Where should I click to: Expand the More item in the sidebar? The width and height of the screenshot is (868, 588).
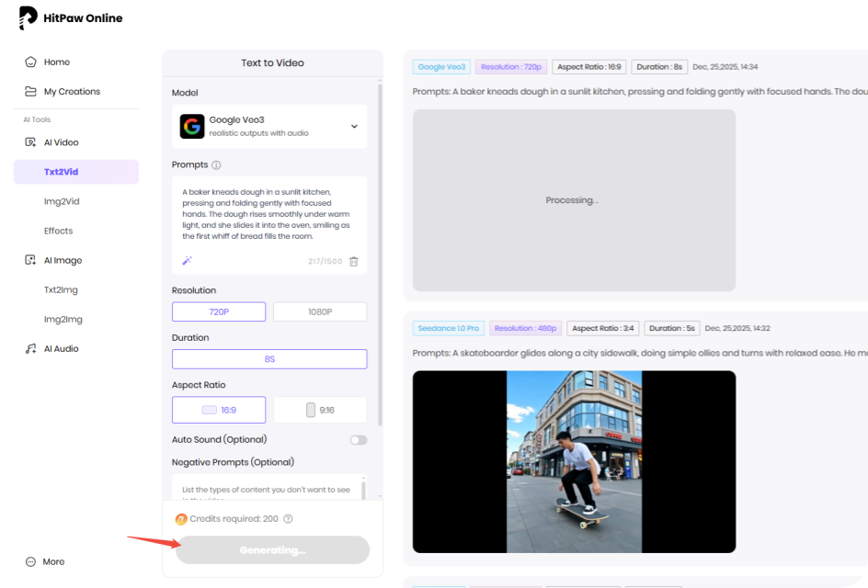(45, 561)
